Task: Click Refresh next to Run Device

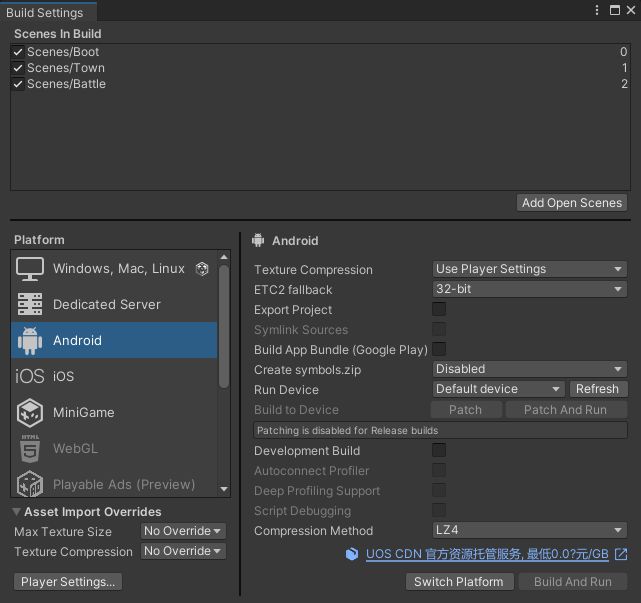Action: tap(597, 389)
